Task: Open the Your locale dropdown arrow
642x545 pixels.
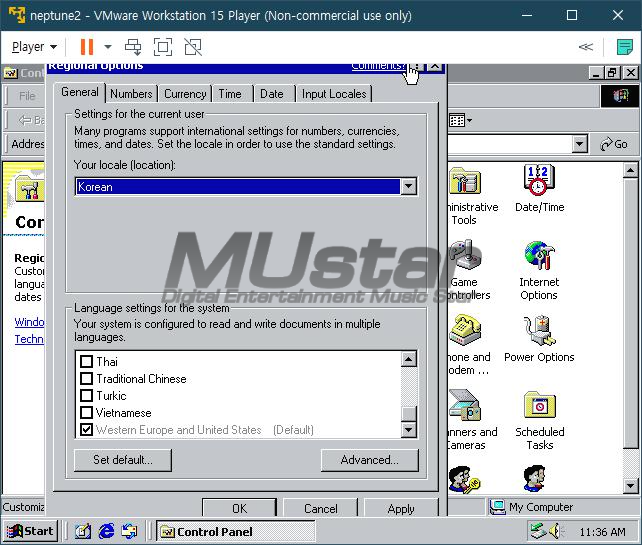Action: click(x=408, y=187)
